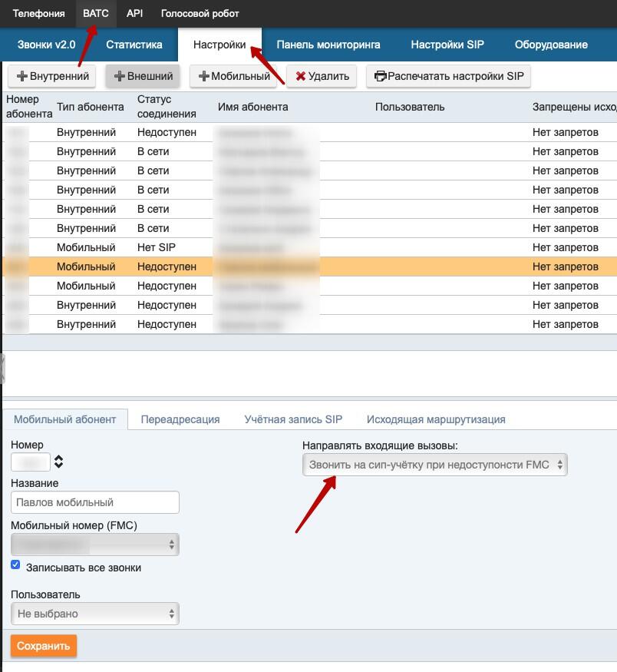Print SIP settings via Распечатать настройки SIP
617x672 pixels.
pyautogui.click(x=449, y=76)
